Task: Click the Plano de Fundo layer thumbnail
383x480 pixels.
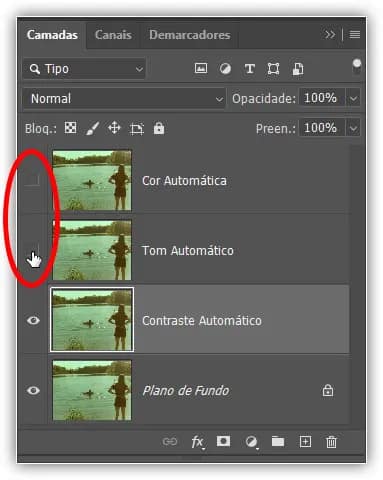Action: [92, 390]
